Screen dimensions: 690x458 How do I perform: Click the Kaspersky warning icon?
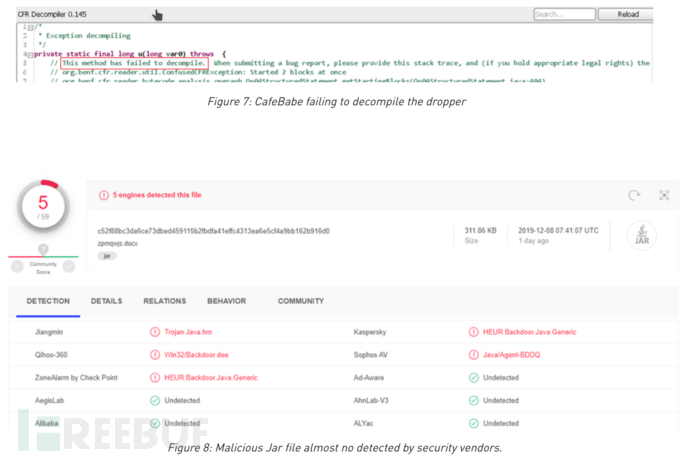473,332
